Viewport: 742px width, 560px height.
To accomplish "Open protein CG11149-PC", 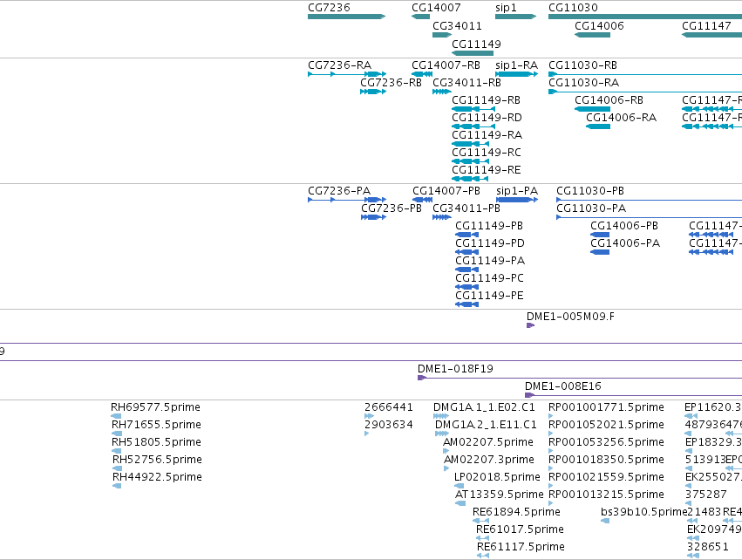I will [x=466, y=287].
